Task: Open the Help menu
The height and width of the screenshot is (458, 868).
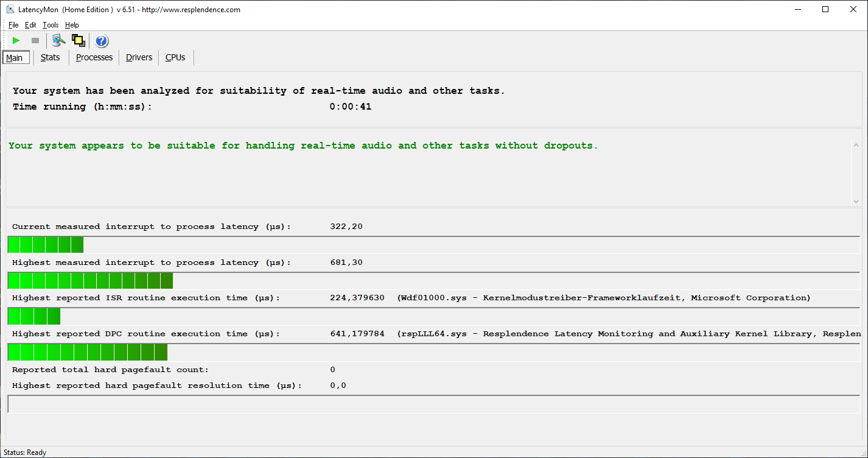Action: (72, 25)
